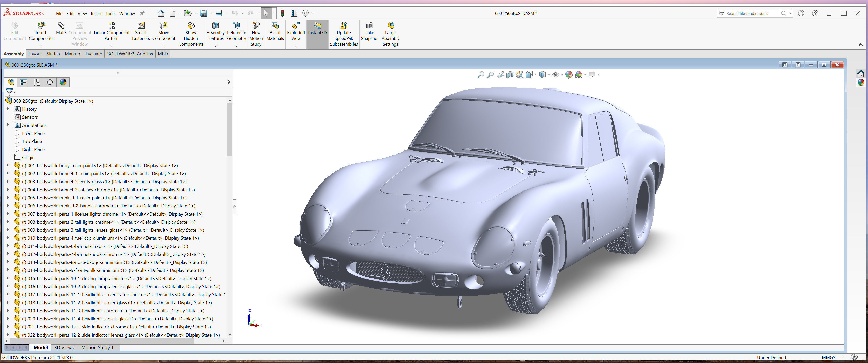The image size is (868, 363).
Task: Open the DimXpertManager tab icon
Action: (x=50, y=82)
